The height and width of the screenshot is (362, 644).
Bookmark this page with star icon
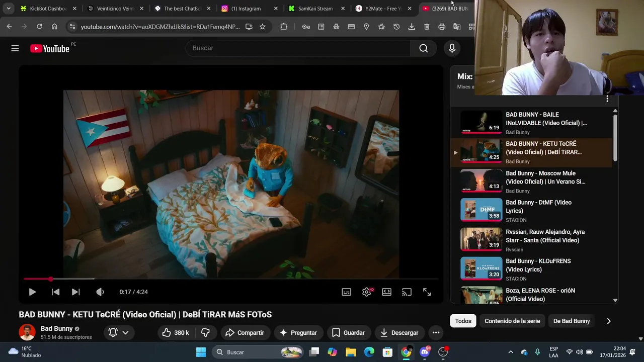pyautogui.click(x=262, y=27)
